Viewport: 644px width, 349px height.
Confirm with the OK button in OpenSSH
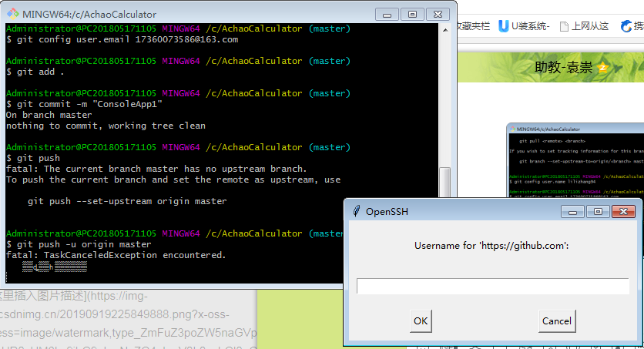point(421,321)
